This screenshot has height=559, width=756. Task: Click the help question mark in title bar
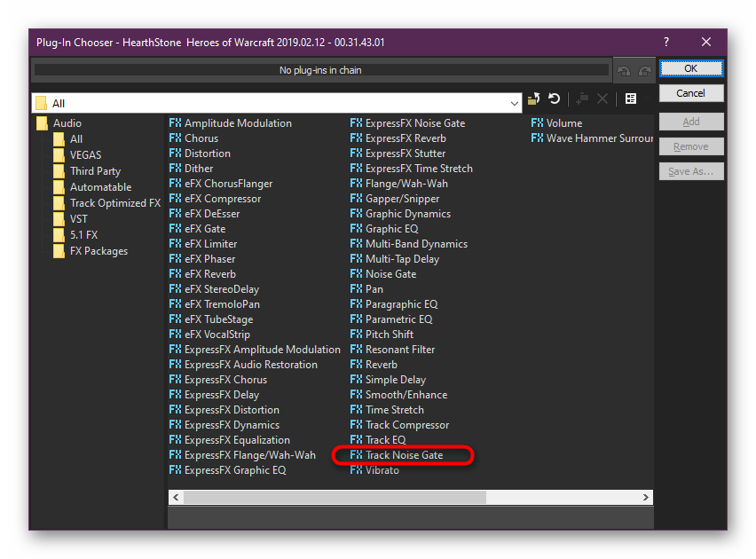click(x=666, y=42)
